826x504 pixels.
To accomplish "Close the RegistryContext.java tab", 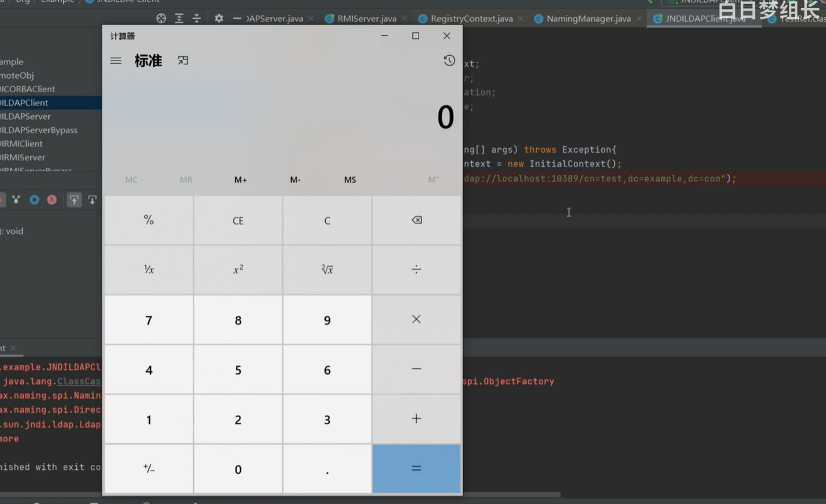I will click(x=521, y=19).
